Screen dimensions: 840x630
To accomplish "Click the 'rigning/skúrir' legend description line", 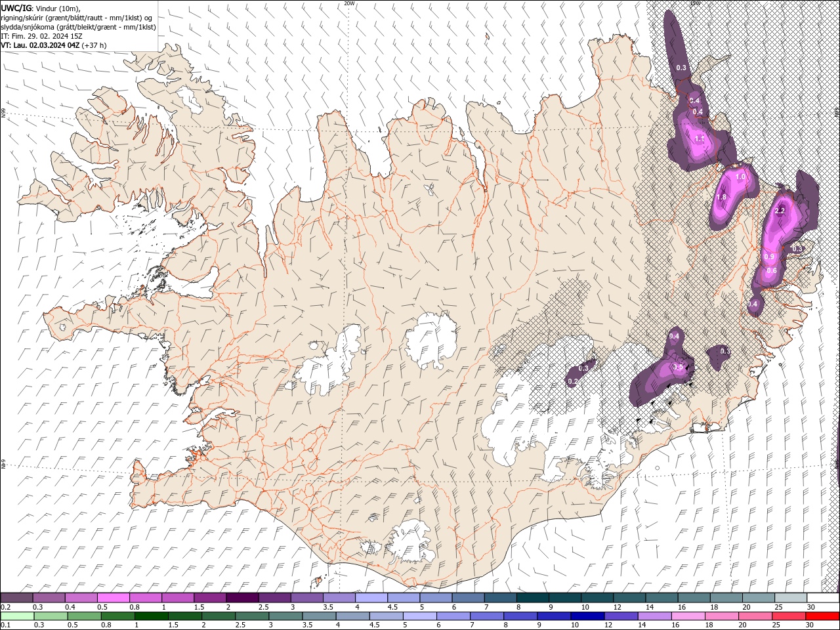I will [77, 18].
